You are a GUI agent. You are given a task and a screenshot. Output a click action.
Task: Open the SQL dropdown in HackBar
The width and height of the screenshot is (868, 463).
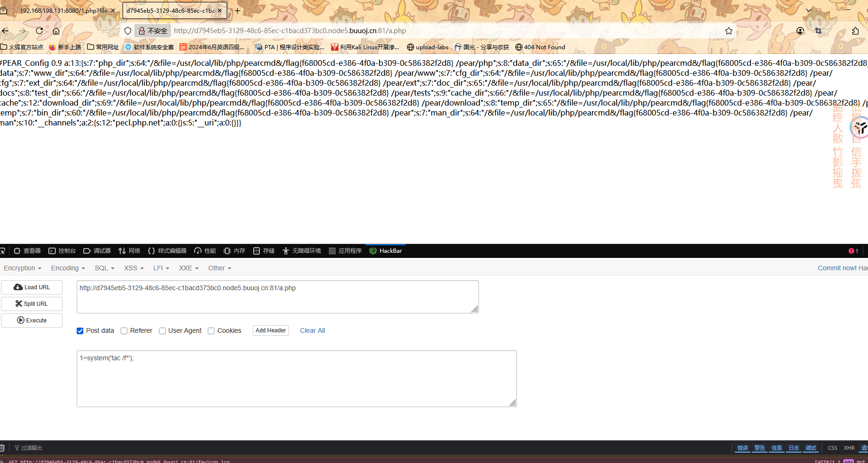coord(104,268)
